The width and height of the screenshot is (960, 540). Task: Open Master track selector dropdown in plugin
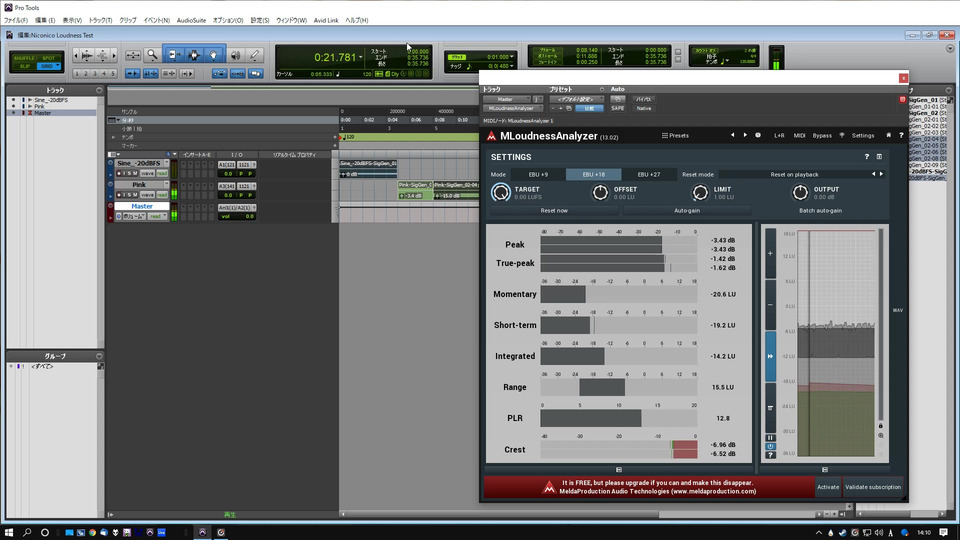[x=507, y=99]
